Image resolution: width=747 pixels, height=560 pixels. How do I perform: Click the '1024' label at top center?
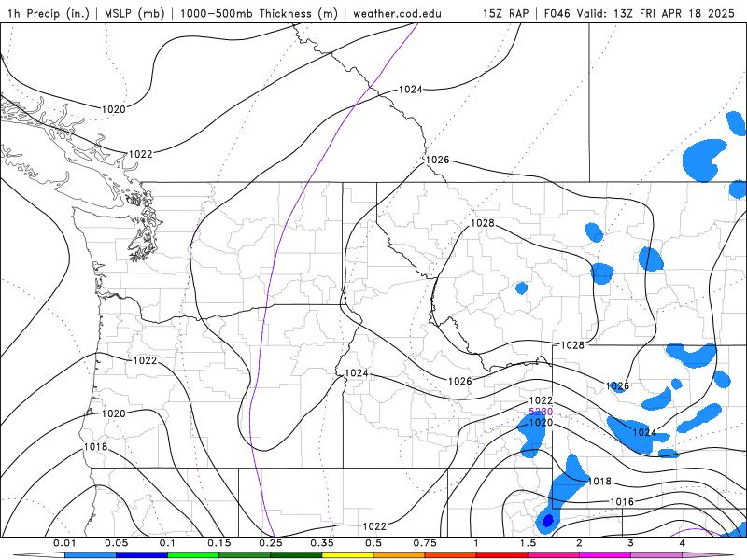click(x=410, y=89)
